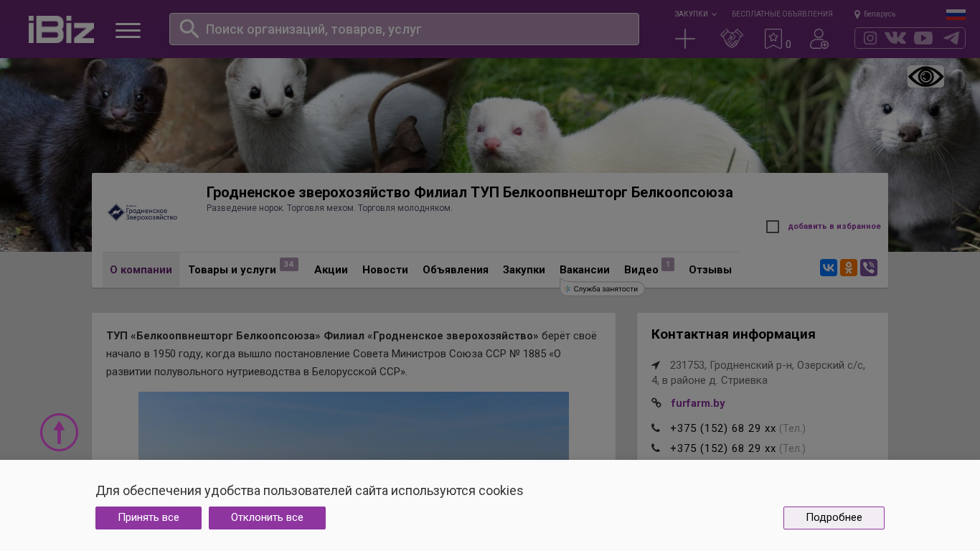Open the Объявления tab
Viewport: 980px width, 551px height.
pyautogui.click(x=456, y=270)
